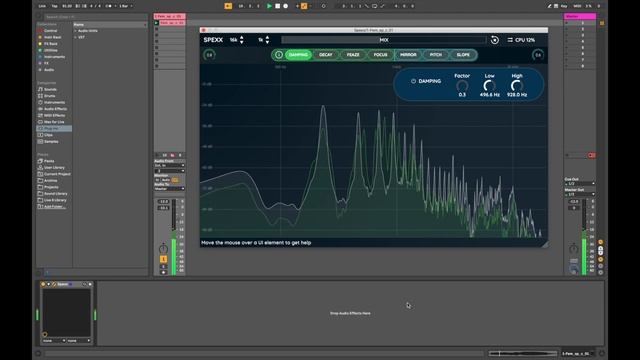This screenshot has width=640, height=360.
Task: Increase the SPEXX 16k FFT size stepper
Action: coord(242,38)
